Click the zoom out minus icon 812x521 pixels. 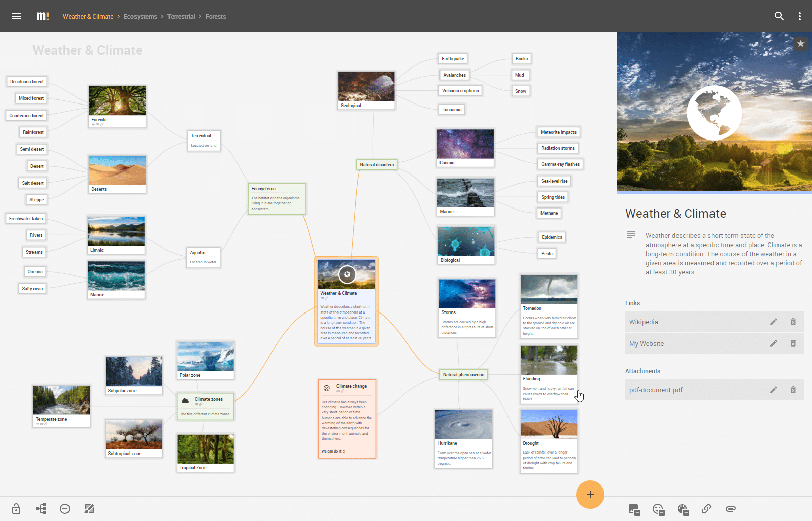click(65, 509)
